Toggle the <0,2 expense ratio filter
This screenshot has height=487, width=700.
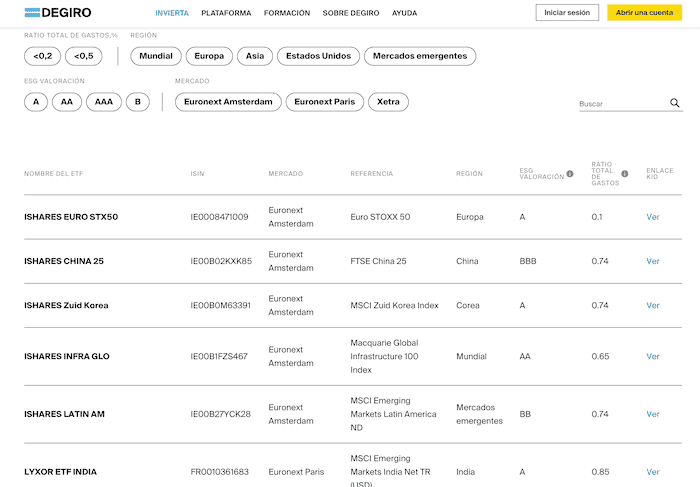click(x=42, y=56)
